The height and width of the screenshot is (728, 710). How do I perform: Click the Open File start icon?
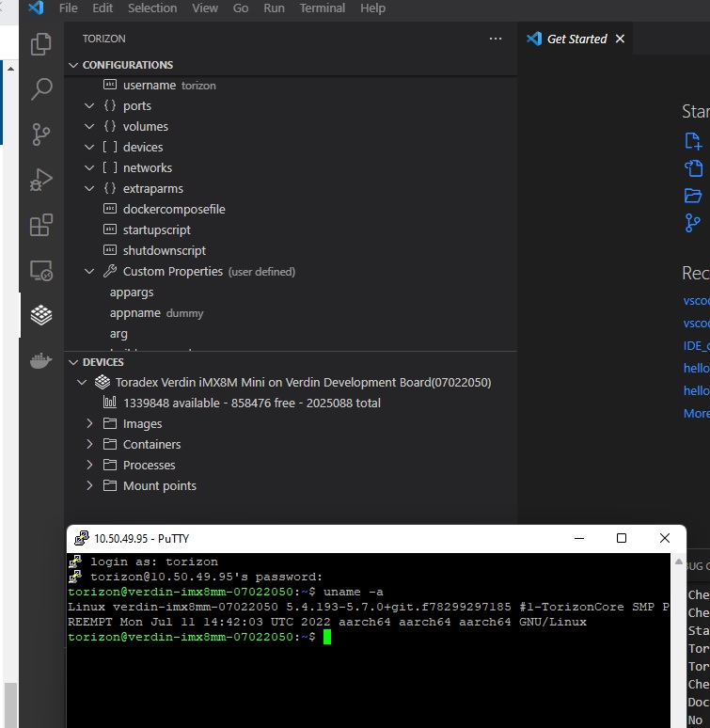point(693,168)
